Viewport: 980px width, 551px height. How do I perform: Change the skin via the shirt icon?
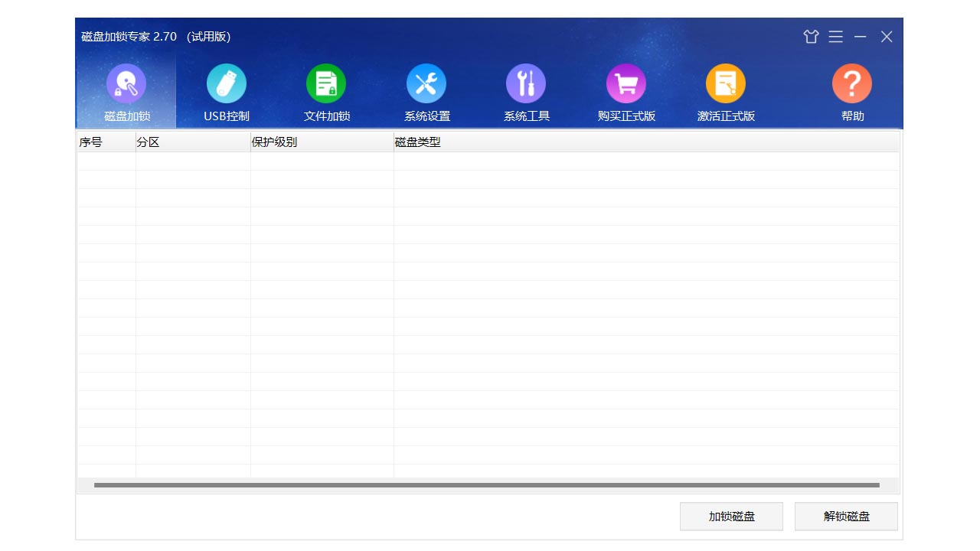tap(811, 37)
